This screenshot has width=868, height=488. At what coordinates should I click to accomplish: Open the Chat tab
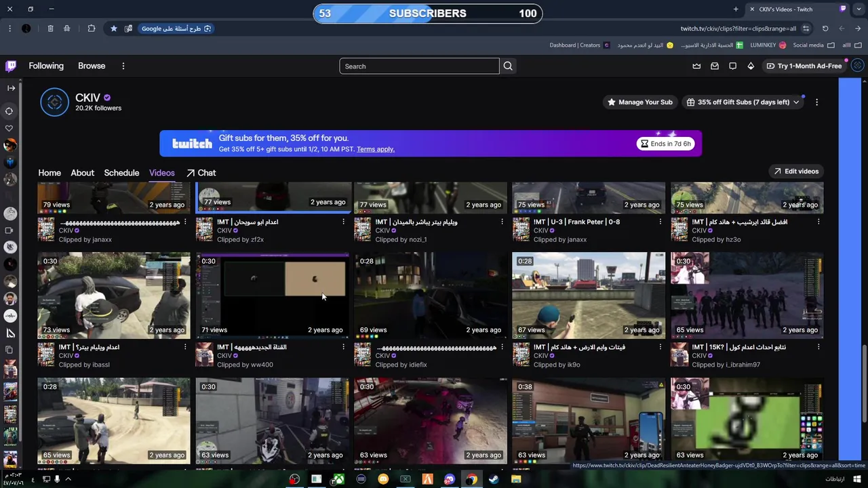[x=201, y=173]
